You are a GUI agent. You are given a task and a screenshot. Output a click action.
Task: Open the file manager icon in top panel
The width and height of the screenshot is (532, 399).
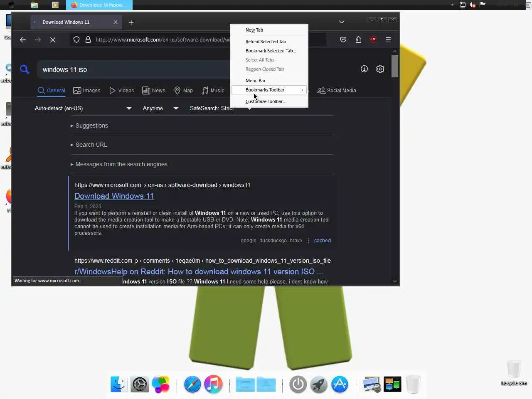34,5
